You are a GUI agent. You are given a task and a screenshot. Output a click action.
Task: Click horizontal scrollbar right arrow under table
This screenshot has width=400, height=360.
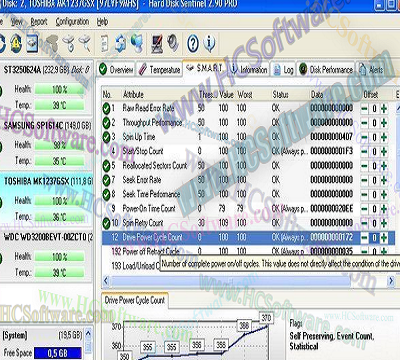tap(391, 281)
